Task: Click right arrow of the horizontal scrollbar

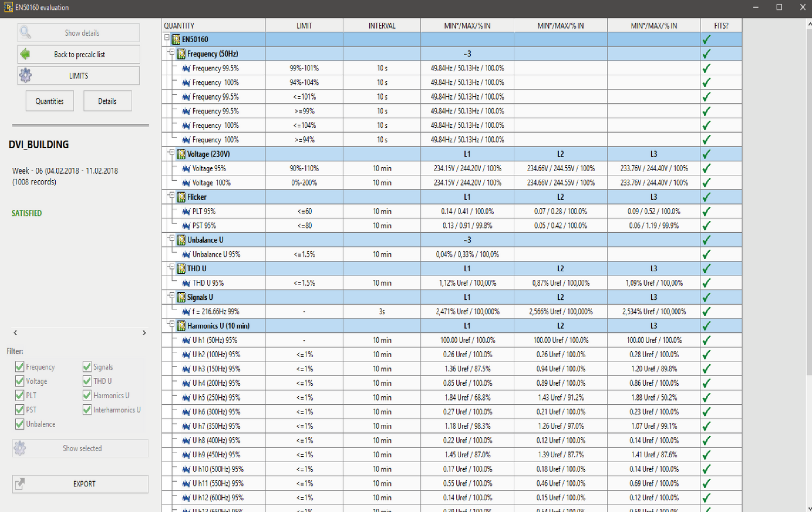Action: tap(144, 333)
